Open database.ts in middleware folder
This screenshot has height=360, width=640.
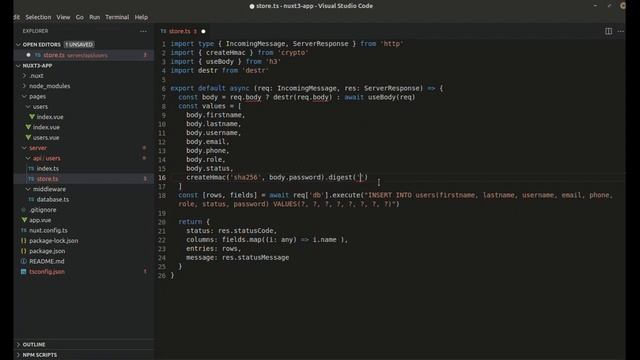[53, 199]
